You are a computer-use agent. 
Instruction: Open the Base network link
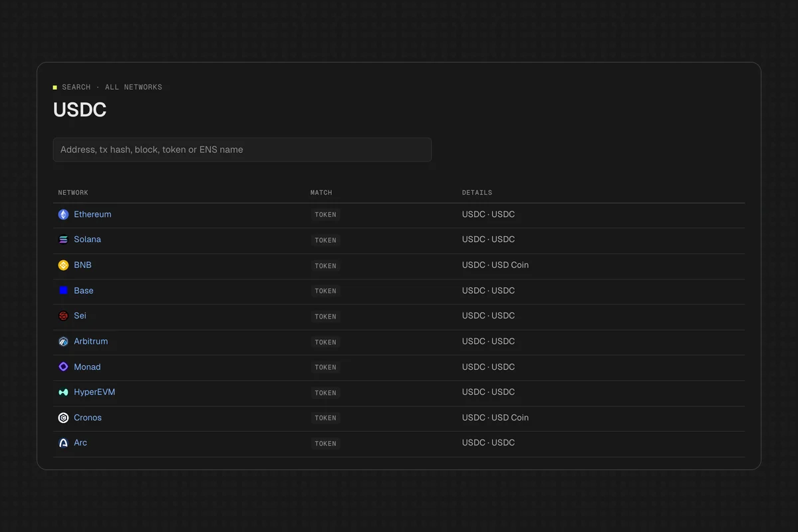click(84, 291)
